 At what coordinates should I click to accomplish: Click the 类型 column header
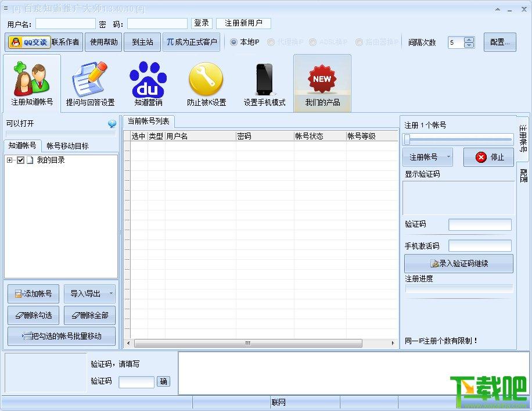click(156, 136)
